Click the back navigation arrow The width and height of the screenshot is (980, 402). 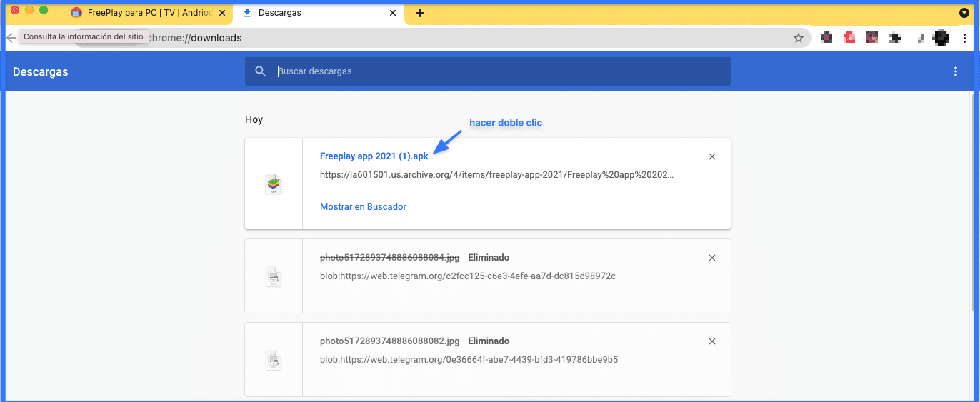point(11,39)
